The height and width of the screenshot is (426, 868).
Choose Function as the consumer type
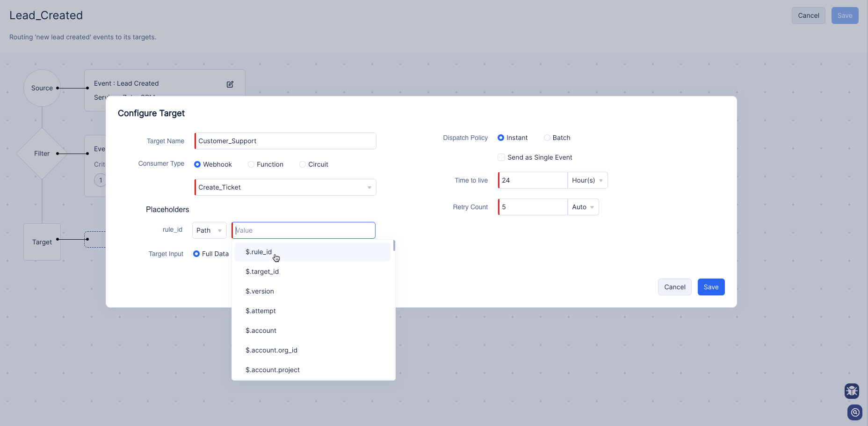tap(251, 164)
